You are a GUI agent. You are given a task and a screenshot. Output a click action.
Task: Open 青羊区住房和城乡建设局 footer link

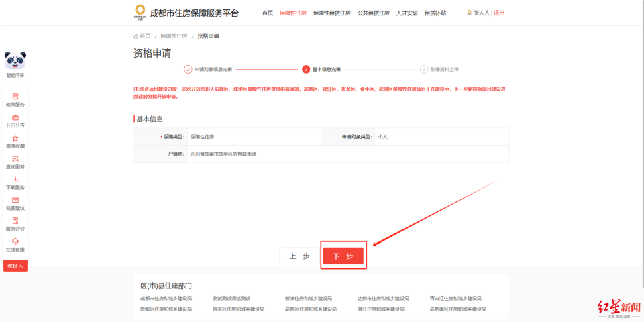(238, 309)
